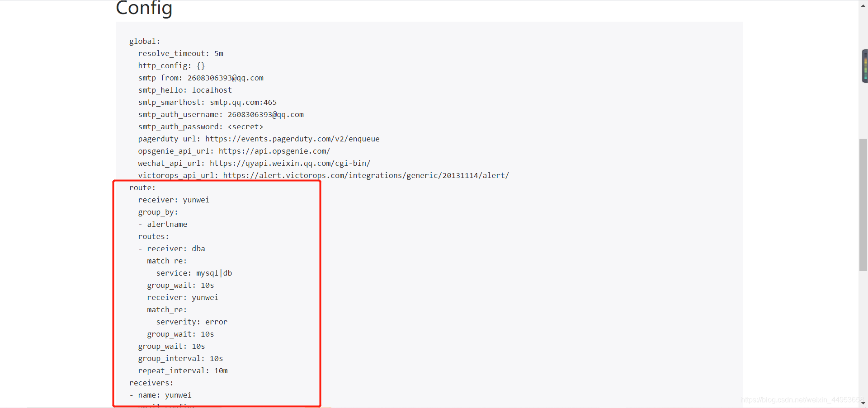This screenshot has width=868, height=408.
Task: Click '- receiver: yunwei' subroute line
Action: [x=179, y=297]
